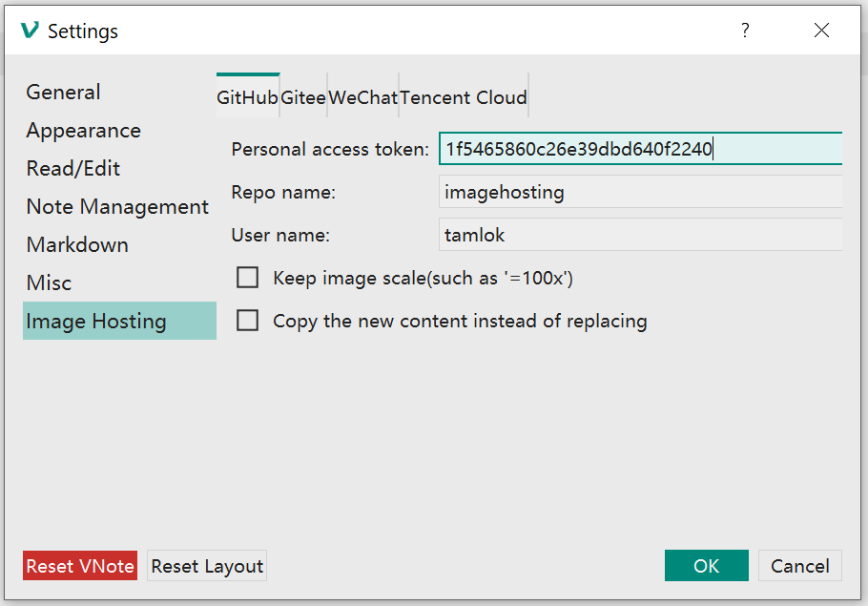868x606 pixels.
Task: Click the Repo name input field
Action: (640, 192)
